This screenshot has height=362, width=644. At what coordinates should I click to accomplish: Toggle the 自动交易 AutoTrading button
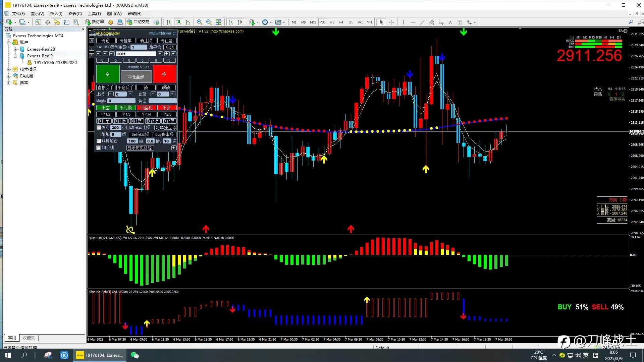click(x=138, y=22)
